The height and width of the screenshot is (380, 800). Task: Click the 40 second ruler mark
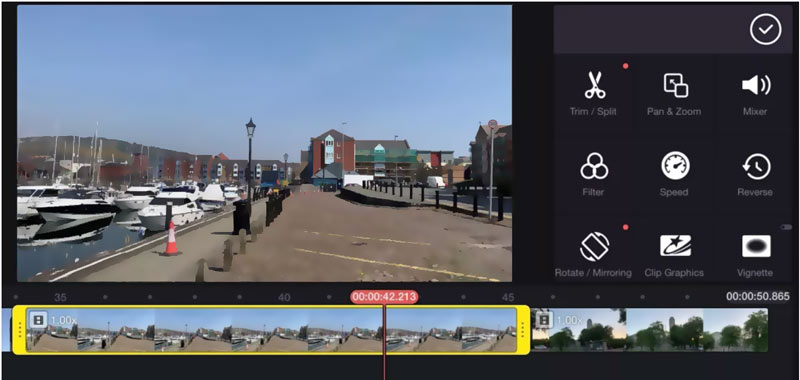click(284, 297)
